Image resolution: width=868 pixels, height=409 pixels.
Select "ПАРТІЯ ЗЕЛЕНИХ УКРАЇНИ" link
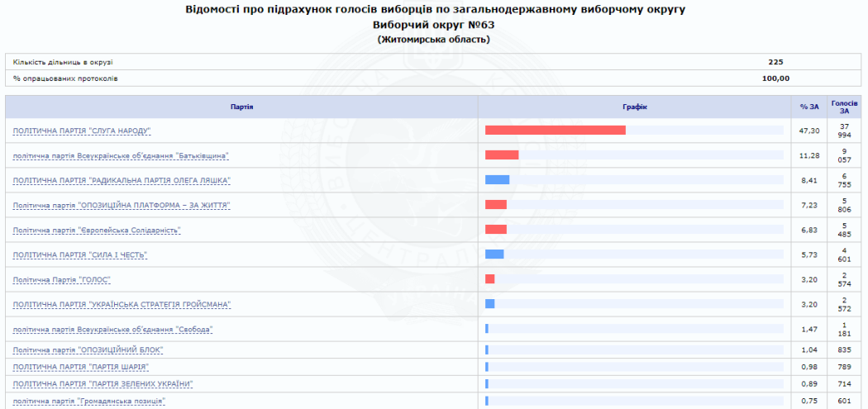point(103,383)
